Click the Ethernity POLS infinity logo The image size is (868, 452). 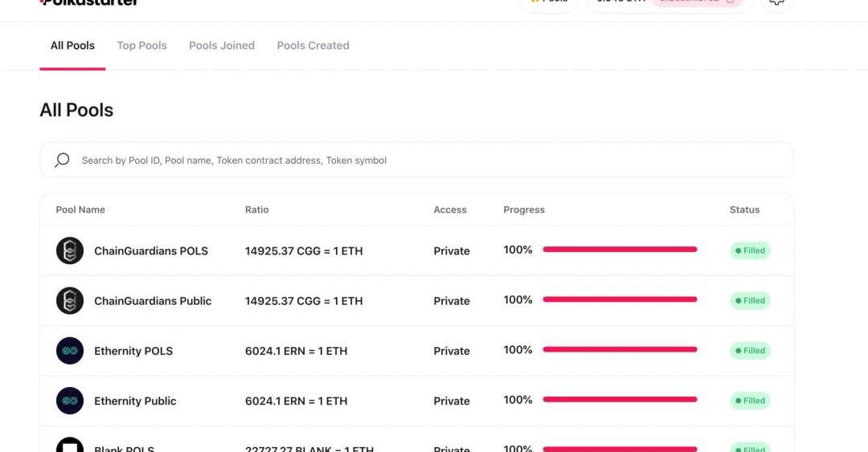[x=70, y=351]
